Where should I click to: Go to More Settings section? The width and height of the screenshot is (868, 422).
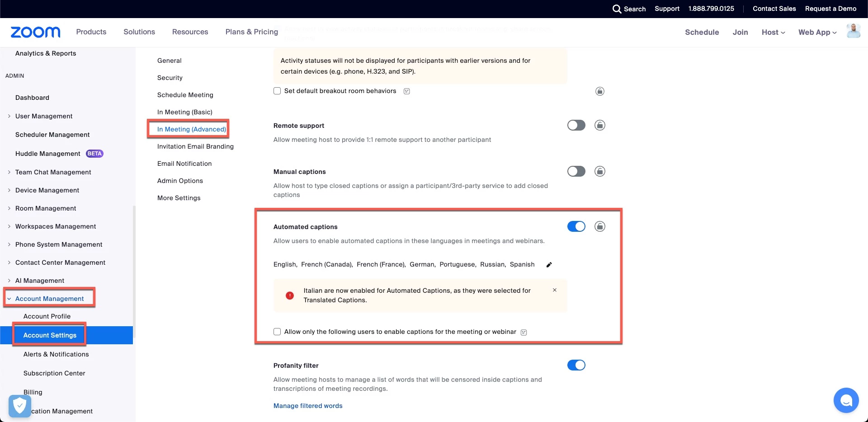(x=179, y=198)
